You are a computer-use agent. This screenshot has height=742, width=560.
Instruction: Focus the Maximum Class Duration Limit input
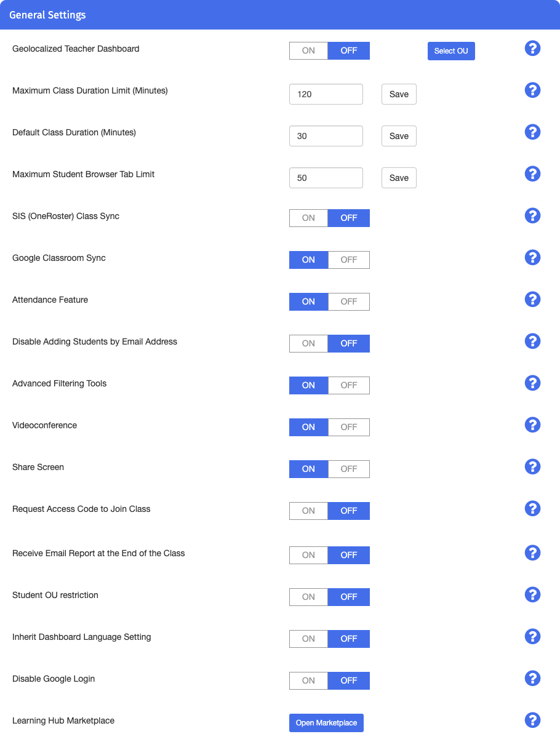(x=326, y=94)
